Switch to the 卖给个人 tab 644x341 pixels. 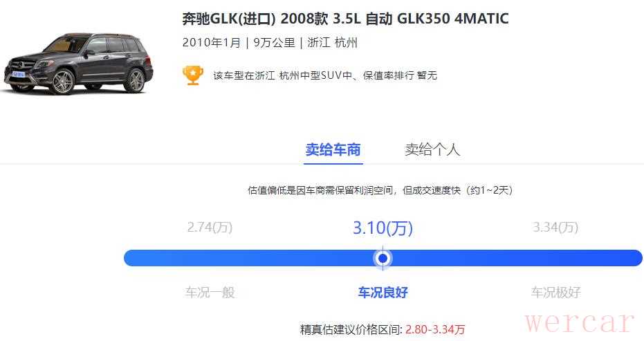click(432, 149)
